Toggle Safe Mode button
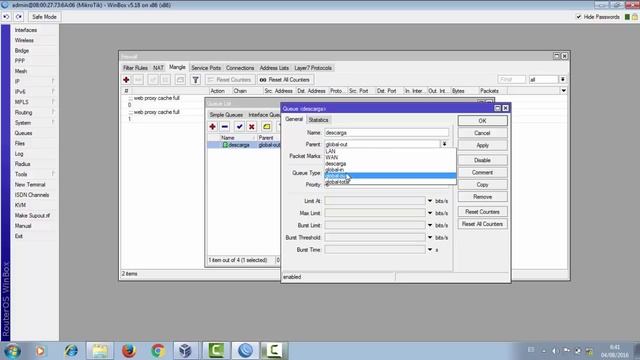This screenshot has width=640, height=360. click(x=44, y=17)
